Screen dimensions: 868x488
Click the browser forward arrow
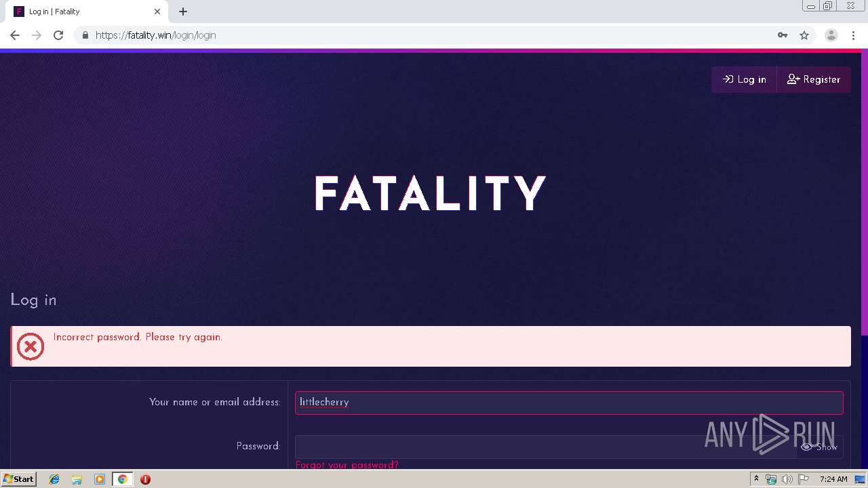point(37,35)
